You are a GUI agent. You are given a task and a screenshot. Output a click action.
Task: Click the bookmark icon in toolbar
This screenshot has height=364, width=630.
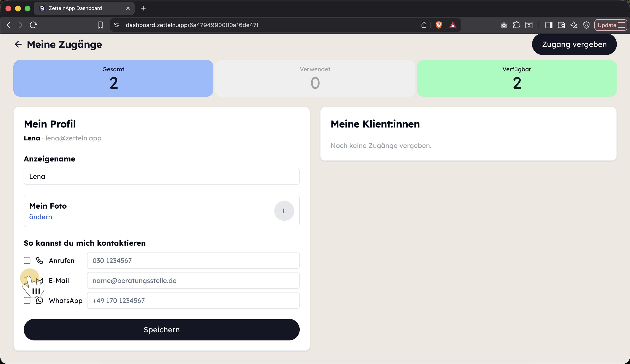100,25
